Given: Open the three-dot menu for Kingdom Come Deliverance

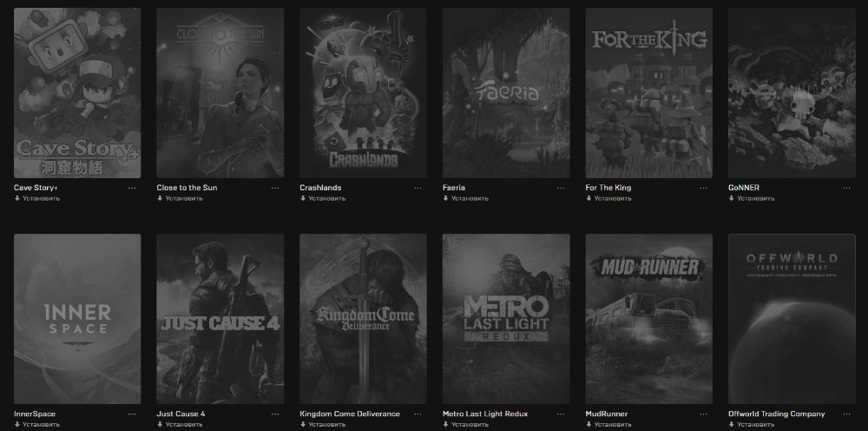Looking at the screenshot, I should (x=418, y=414).
